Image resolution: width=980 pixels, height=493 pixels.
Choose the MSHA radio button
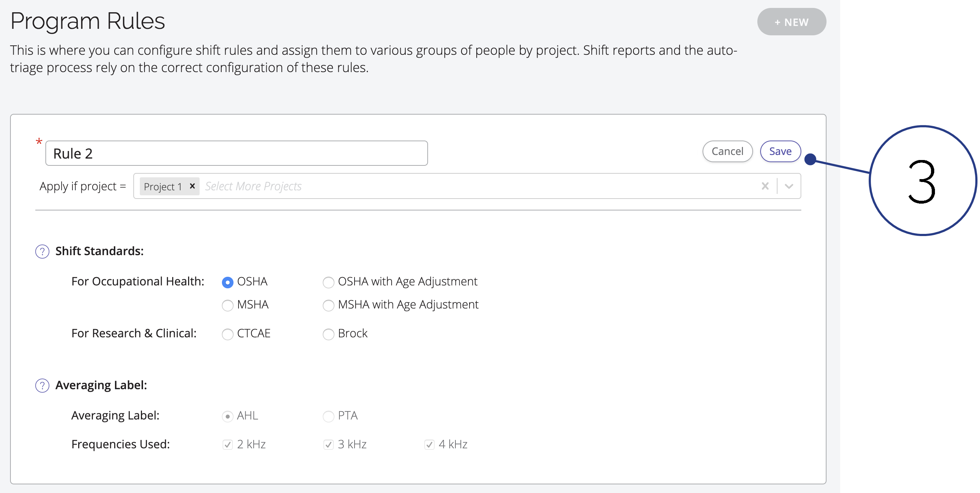[227, 305]
